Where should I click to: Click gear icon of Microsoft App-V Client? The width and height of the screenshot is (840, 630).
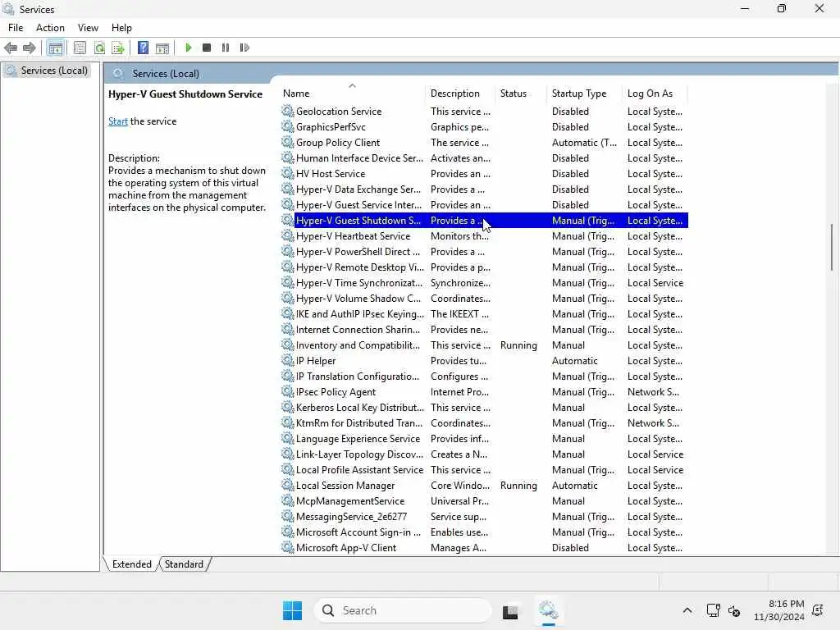[x=288, y=547]
